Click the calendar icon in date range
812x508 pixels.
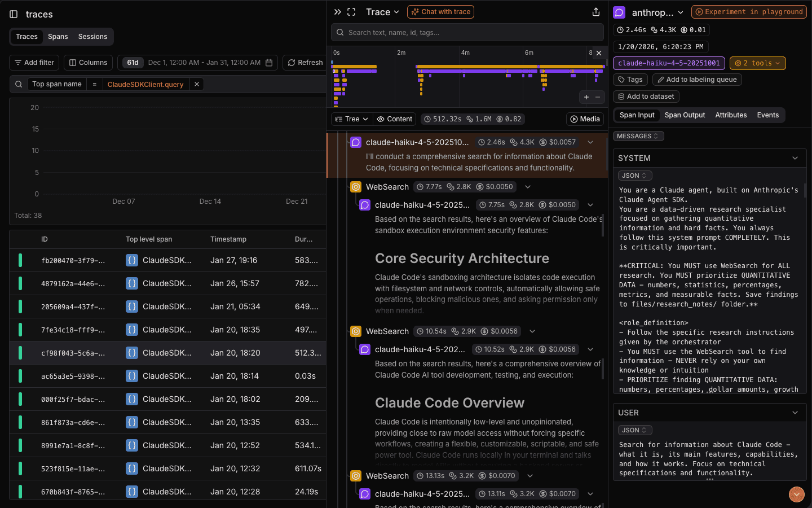pyautogui.click(x=269, y=63)
